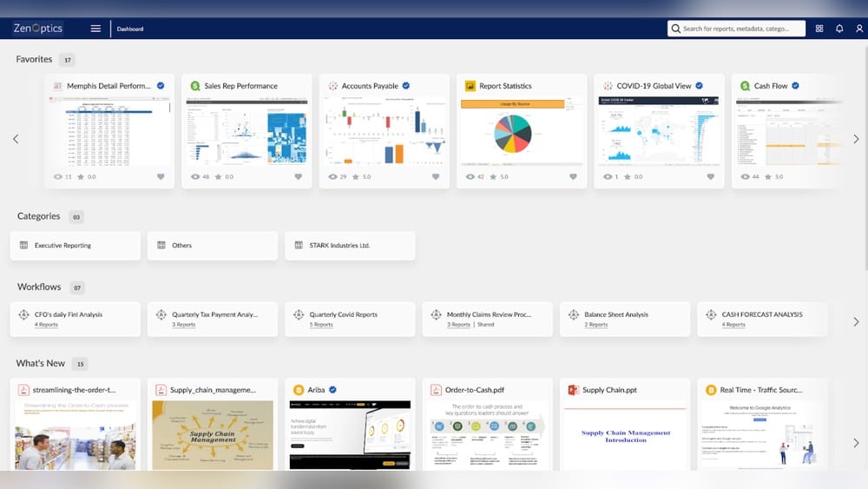Click views eye icon on Sales Rep Performance
The image size is (868, 489).
tap(194, 176)
